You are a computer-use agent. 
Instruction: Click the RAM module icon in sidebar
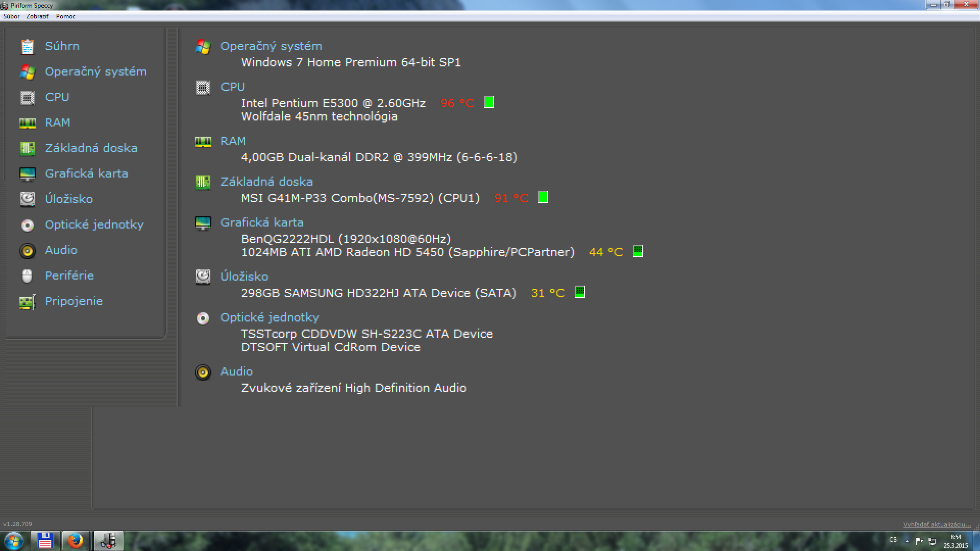pos(28,123)
